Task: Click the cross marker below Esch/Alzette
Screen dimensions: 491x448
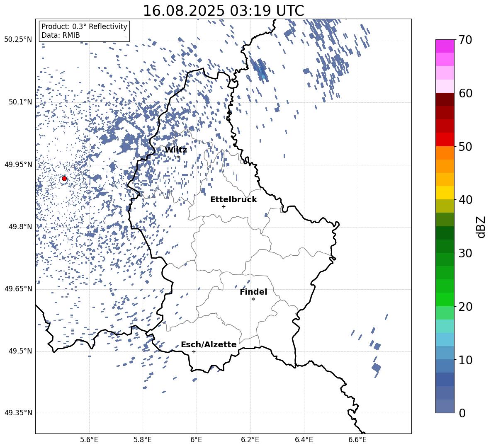Action: pos(194,351)
